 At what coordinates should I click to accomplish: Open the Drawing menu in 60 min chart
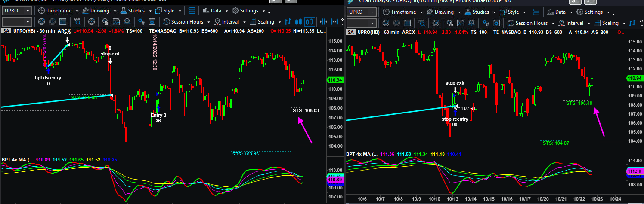[443, 12]
